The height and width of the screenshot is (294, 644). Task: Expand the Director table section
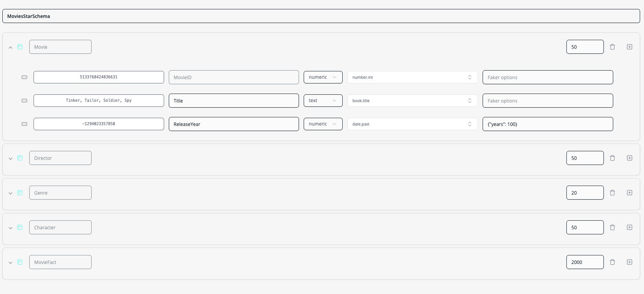coord(11,158)
